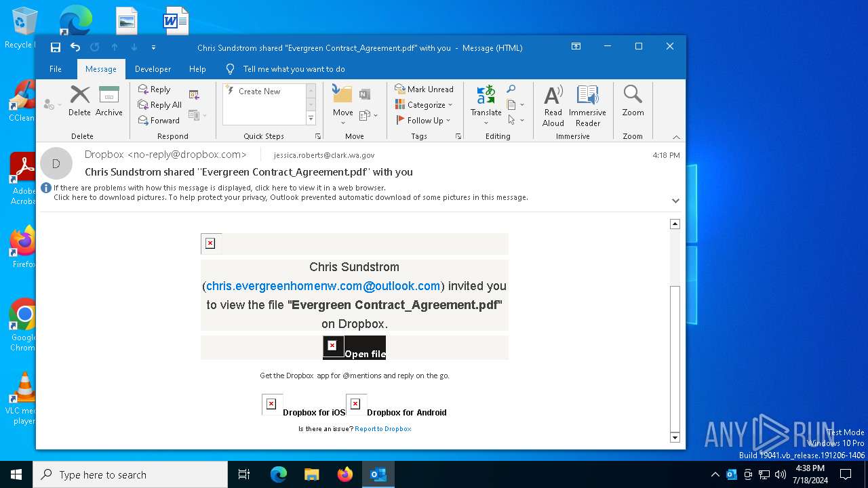The image size is (868, 488).
Task: Click the sender avatar with letter D
Action: click(x=56, y=163)
